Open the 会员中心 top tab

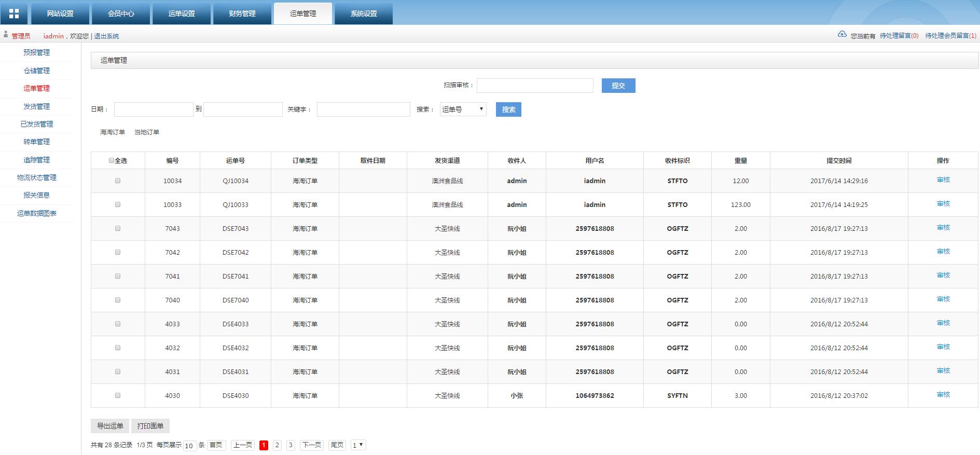(121, 13)
